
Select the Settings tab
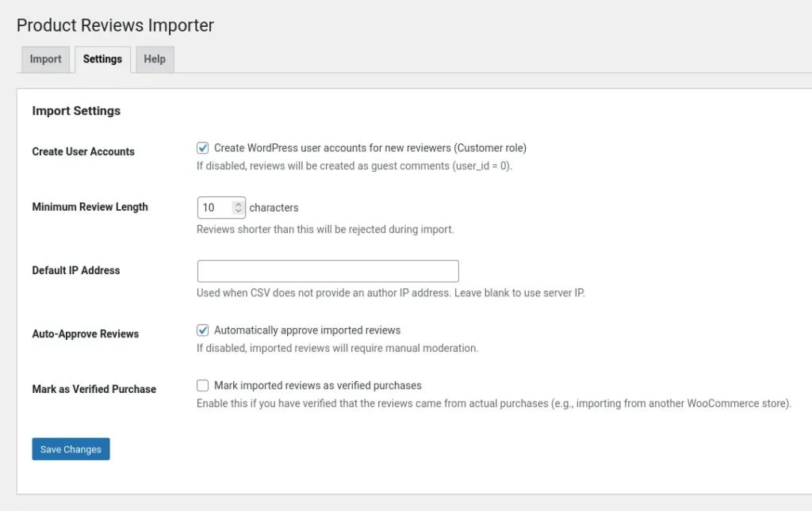(x=101, y=59)
